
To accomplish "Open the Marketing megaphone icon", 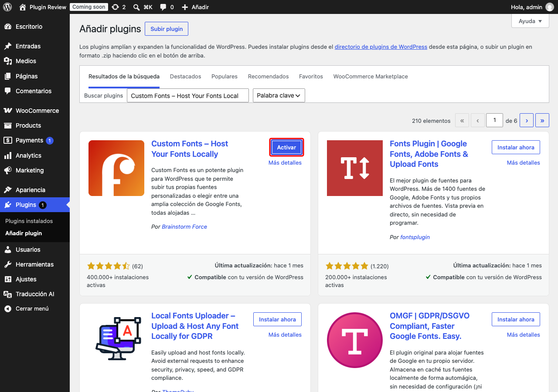I will click(8, 170).
